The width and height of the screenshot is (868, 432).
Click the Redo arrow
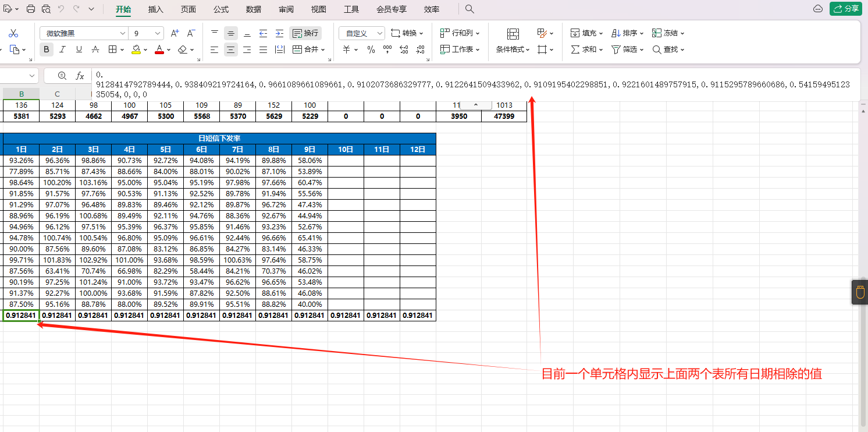(x=76, y=9)
